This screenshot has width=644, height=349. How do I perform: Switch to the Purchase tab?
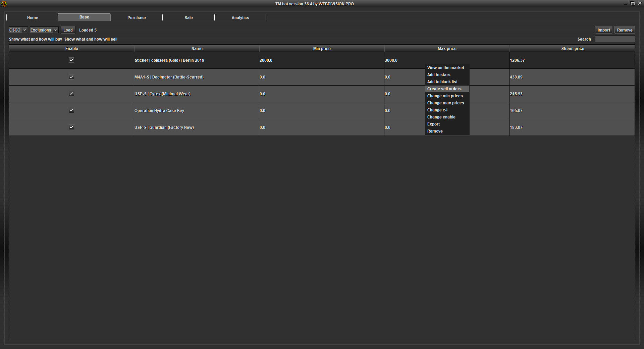[137, 17]
